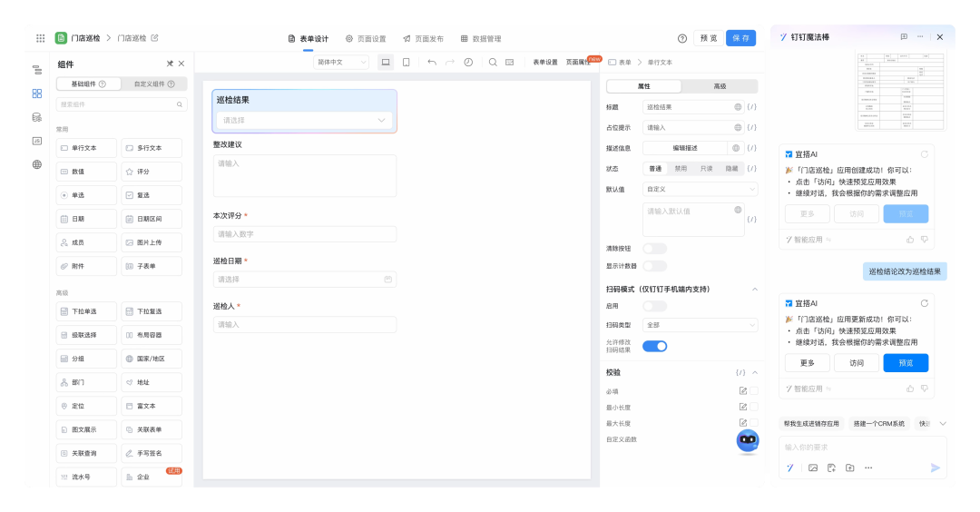Viewport: 980px width, 512px height.
Task: Click 访问 in latest AI message
Action: coord(857,363)
